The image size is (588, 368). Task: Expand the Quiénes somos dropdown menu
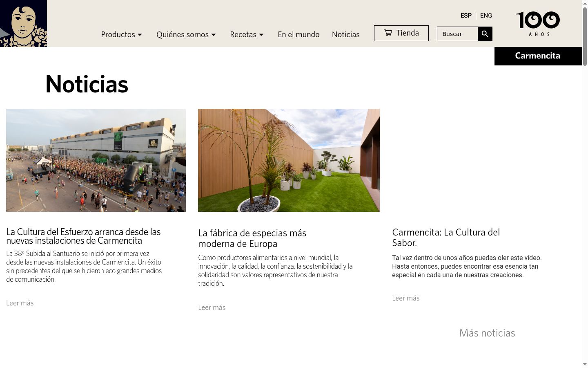[x=186, y=35]
